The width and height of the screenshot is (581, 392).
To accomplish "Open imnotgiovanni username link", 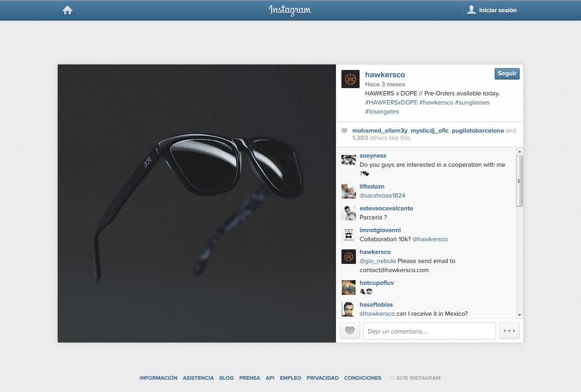I will pos(380,230).
